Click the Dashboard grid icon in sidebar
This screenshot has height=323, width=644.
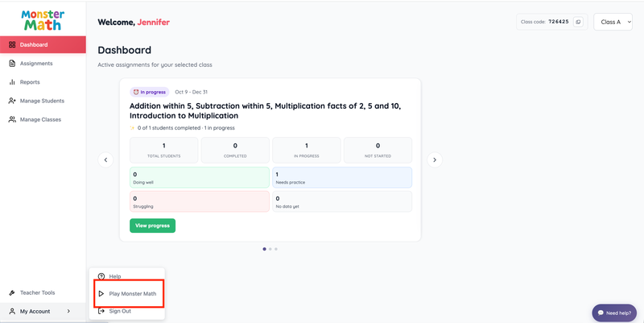coord(12,44)
